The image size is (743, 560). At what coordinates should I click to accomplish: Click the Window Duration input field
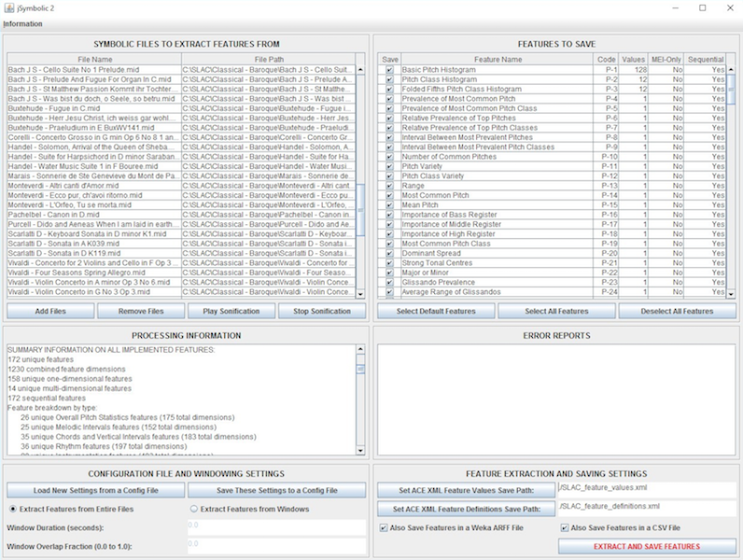click(x=276, y=527)
